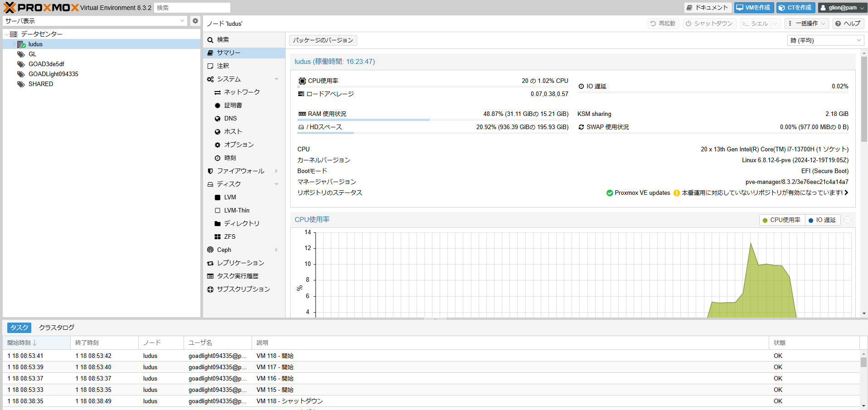
Task: Click the magnifier icon for 検索
Action: pyautogui.click(x=210, y=40)
